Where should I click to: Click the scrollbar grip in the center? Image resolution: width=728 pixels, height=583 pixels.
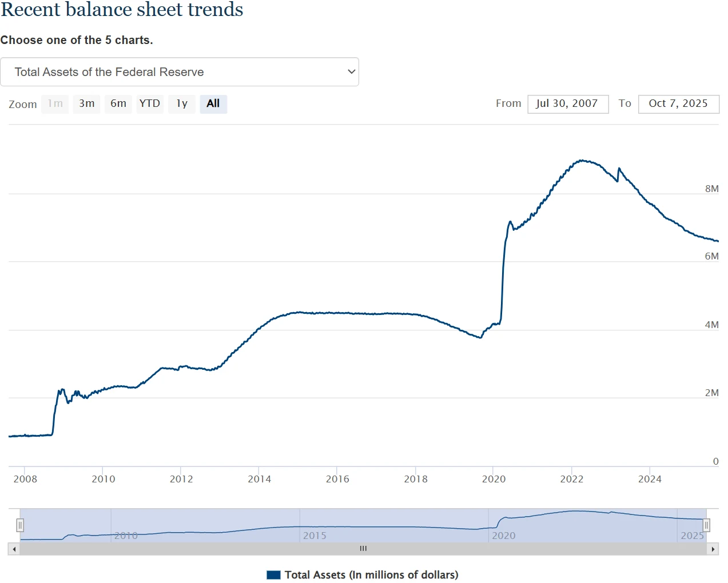[363, 549]
